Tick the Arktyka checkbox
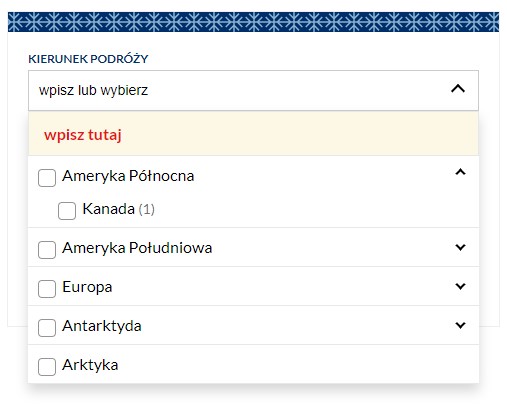This screenshot has height=414, width=507. coord(47,367)
